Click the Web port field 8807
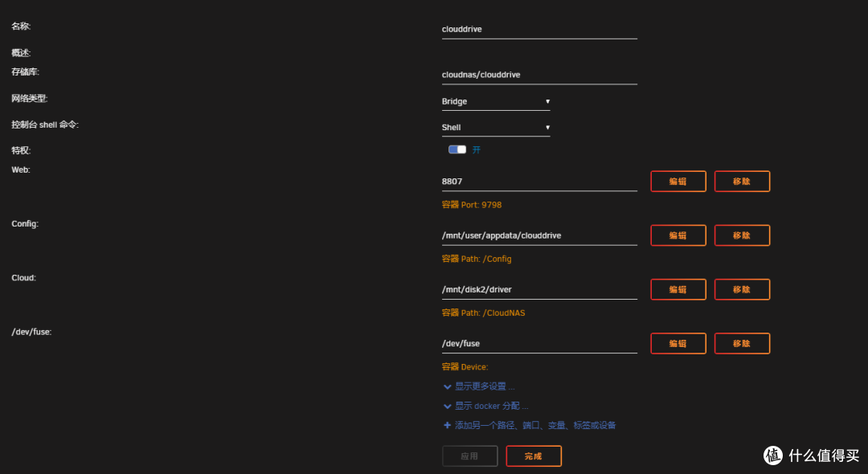 (539, 182)
